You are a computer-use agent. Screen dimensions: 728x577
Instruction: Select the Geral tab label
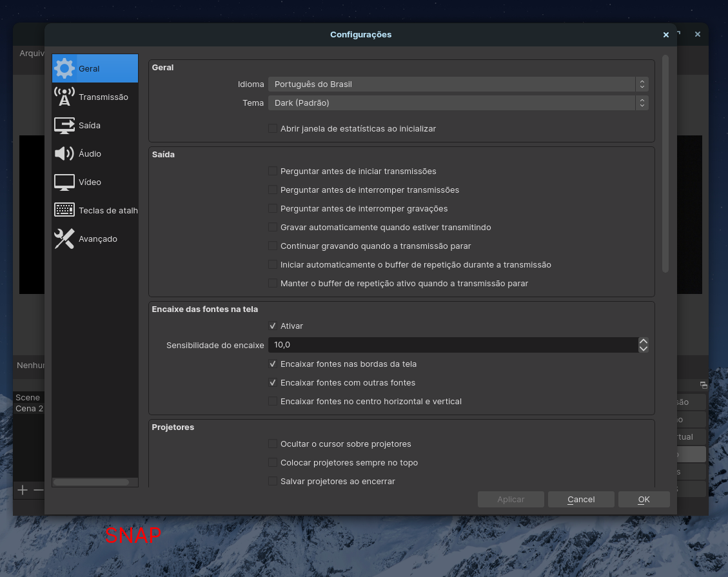click(89, 69)
